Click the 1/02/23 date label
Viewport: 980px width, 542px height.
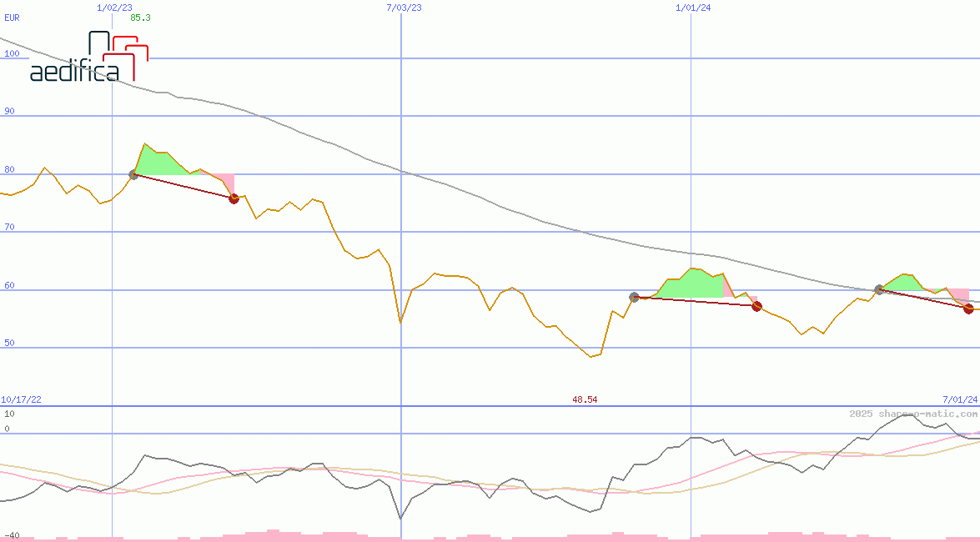coord(113,7)
